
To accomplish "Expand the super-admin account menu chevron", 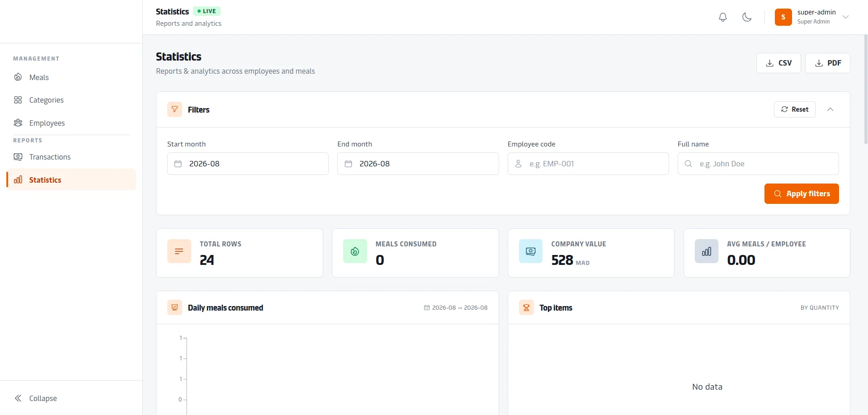I will tap(846, 17).
